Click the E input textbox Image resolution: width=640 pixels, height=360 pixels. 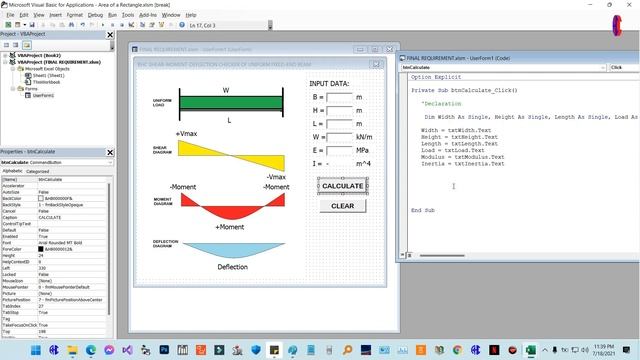tap(339, 150)
